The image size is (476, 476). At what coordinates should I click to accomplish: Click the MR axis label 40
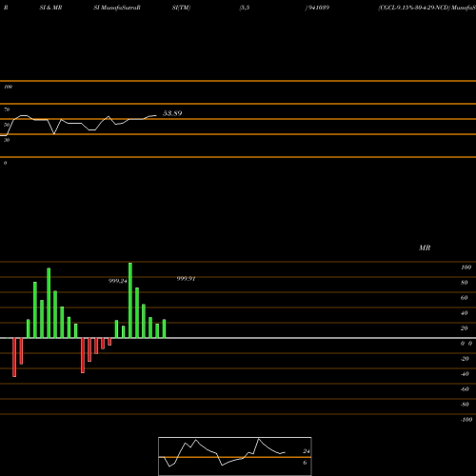465,313
